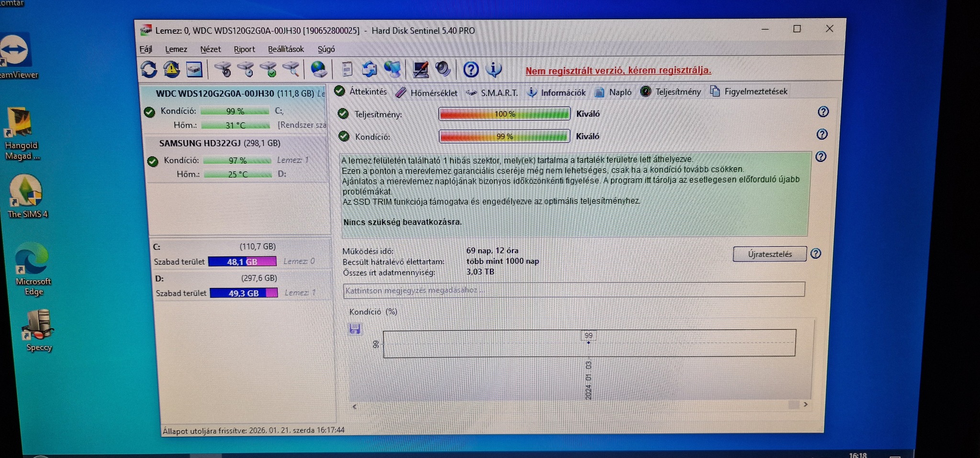Click the disk icon with clock badge
Viewport: 980px width, 458px height.
pyautogui.click(x=246, y=69)
